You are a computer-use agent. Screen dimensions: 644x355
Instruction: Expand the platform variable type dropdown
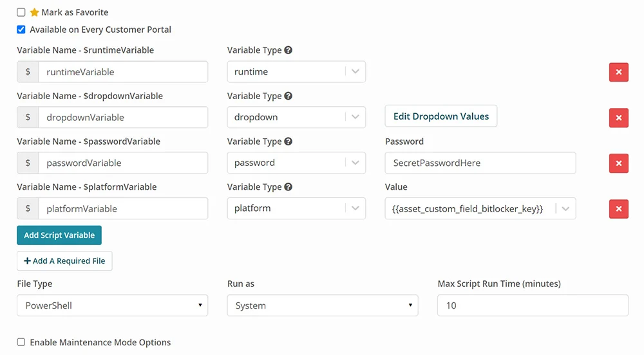(296, 208)
